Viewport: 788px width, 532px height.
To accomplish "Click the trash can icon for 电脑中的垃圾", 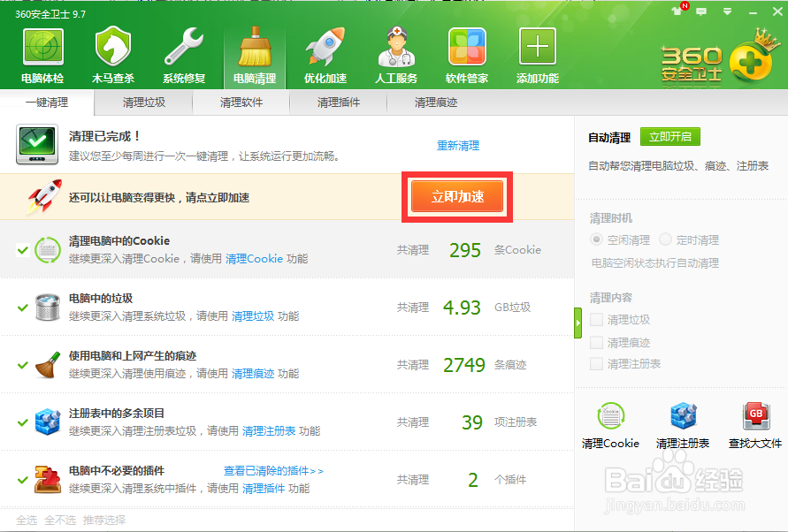I will pos(48,307).
